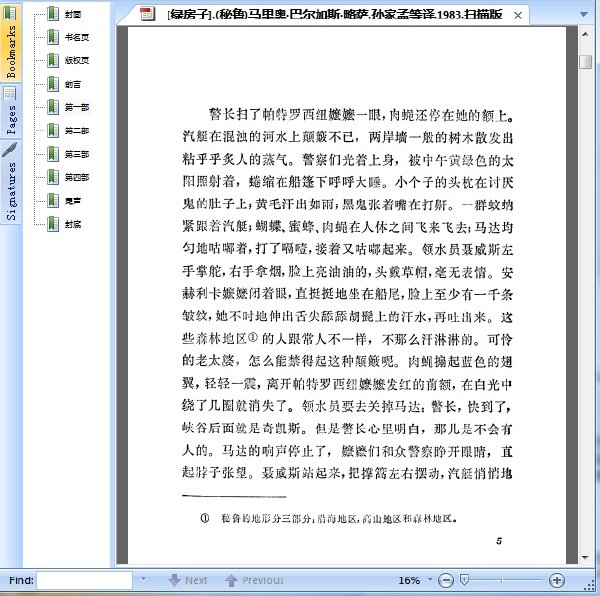Screen dimensions: 600x596
Task: Click footnote marker ① after 森林地区
Action: [253, 337]
